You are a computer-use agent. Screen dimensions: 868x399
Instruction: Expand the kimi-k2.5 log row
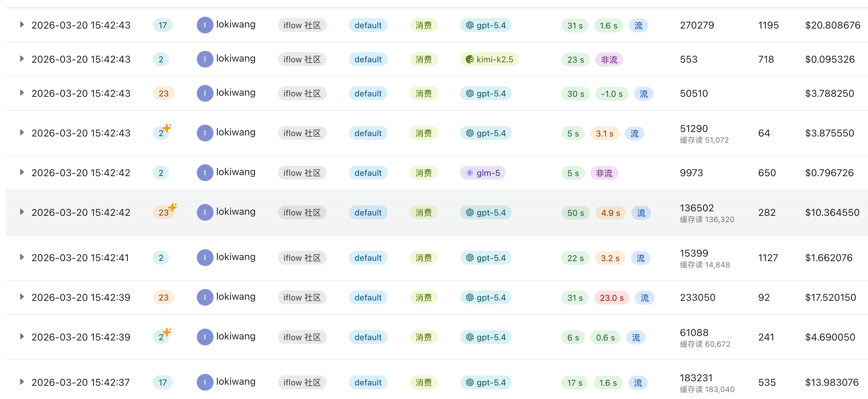point(22,59)
